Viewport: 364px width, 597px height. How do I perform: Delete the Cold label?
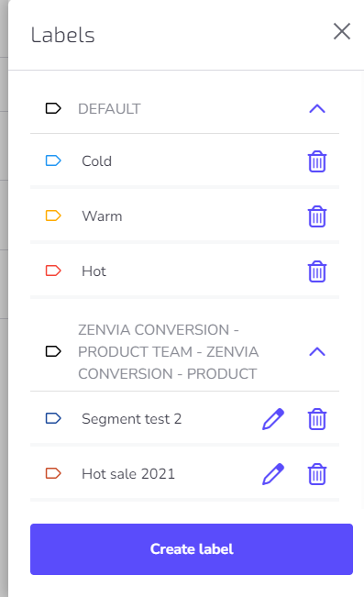(x=317, y=161)
